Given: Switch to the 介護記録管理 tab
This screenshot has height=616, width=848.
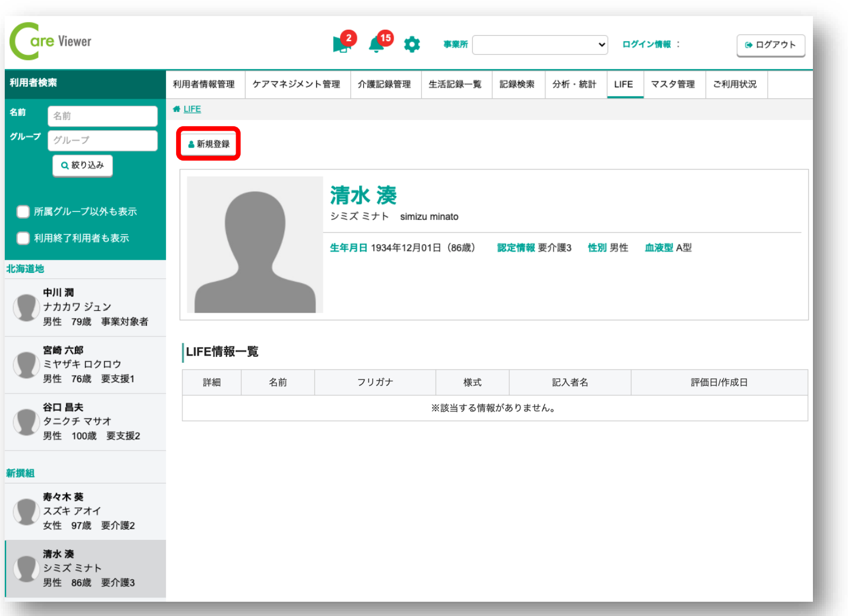Looking at the screenshot, I should [384, 84].
